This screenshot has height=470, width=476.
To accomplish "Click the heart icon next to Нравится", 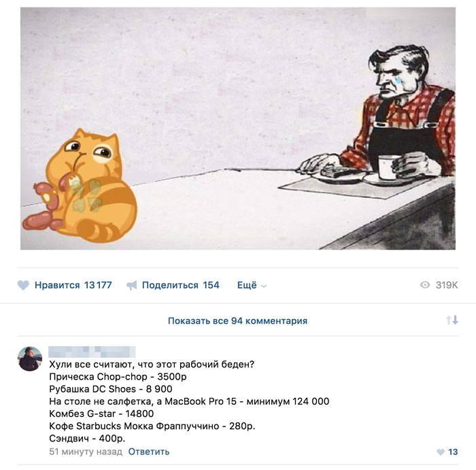I will [23, 285].
